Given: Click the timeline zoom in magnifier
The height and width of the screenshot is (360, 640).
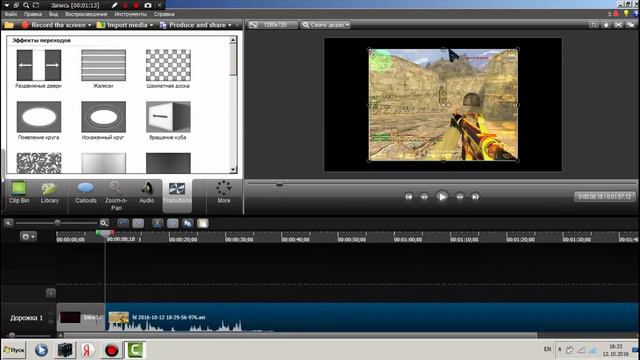Looking at the screenshot, I should (x=104, y=223).
